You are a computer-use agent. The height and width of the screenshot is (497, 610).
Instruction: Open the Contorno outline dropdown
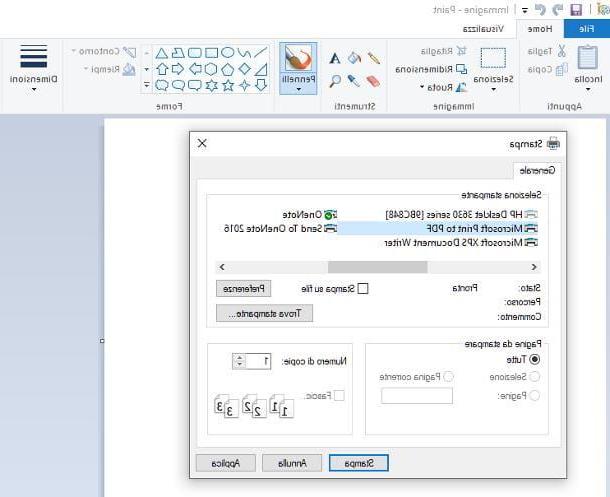point(103,52)
